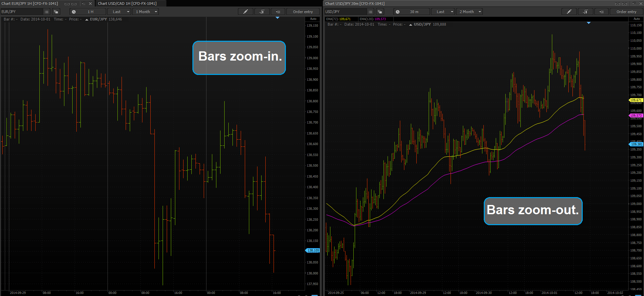Viewport: 644px width, 296px height.
Task: Open Order entry on EUR/JPY chart
Action: pyautogui.click(x=303, y=12)
